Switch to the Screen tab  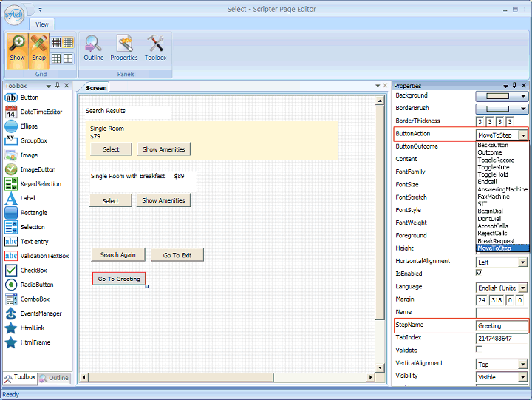click(x=96, y=88)
